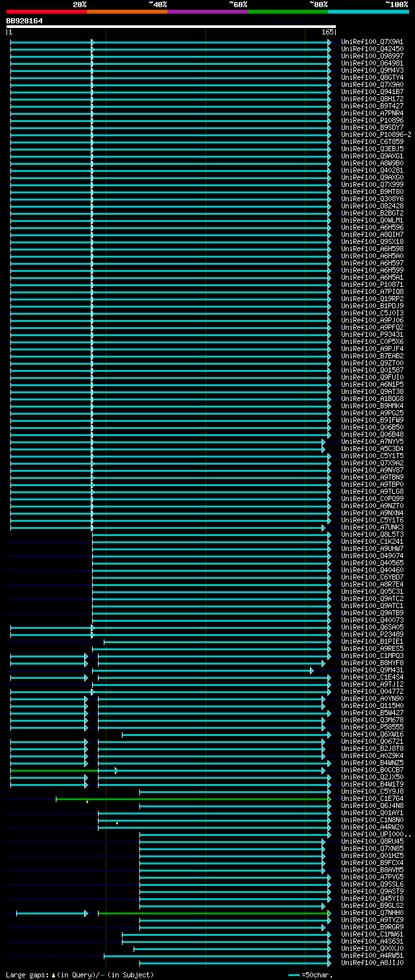Click label UniRef100_Q19RP2
The image size is (415, 980).
[x=372, y=299]
